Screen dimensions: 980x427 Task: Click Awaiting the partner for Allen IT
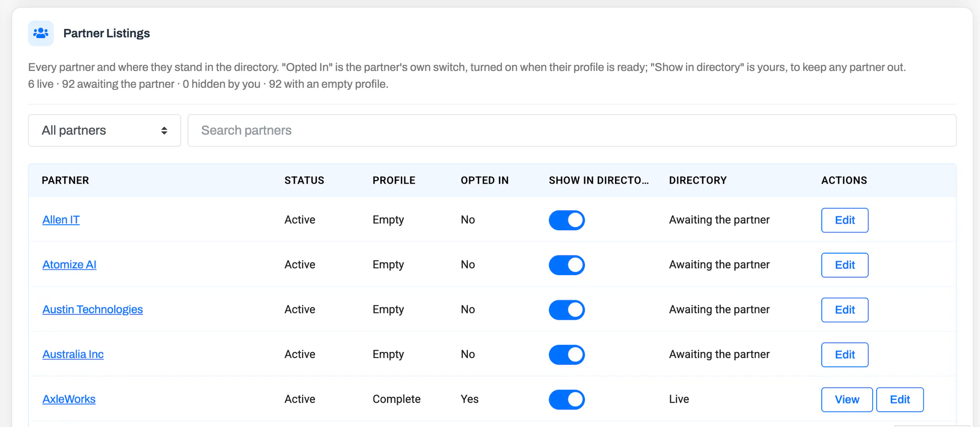point(719,220)
